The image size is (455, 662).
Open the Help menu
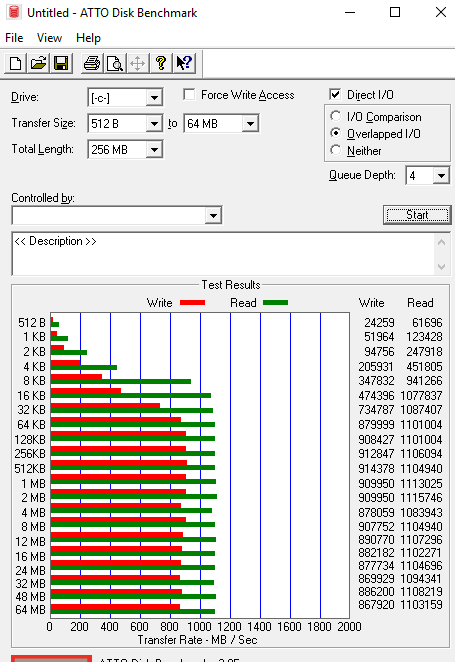(88, 38)
